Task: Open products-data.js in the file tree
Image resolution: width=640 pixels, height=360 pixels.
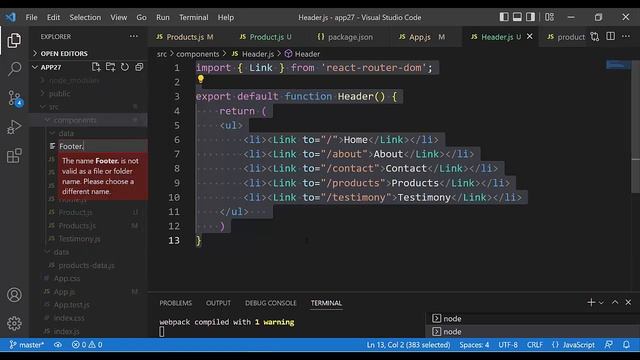Action: (x=88, y=265)
